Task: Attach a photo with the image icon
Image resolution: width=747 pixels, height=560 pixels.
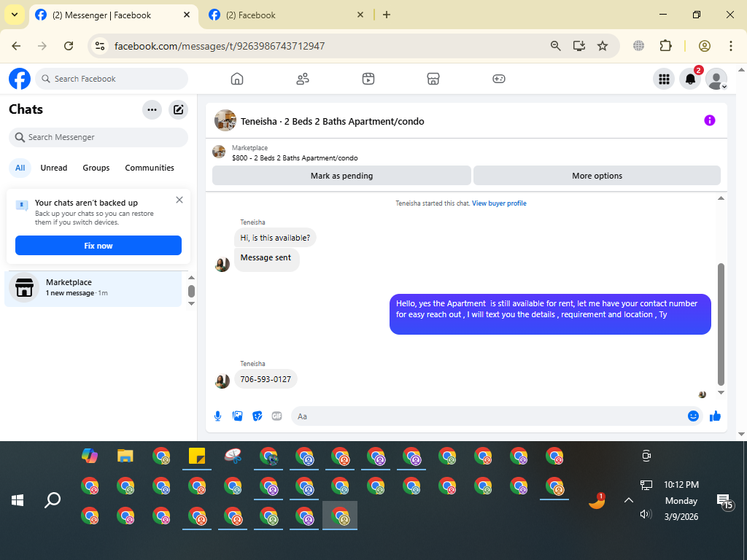Action: click(237, 416)
